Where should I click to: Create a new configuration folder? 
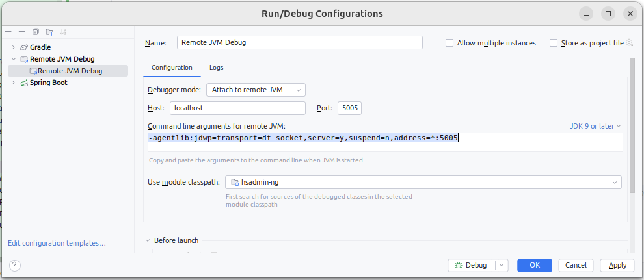click(x=49, y=32)
